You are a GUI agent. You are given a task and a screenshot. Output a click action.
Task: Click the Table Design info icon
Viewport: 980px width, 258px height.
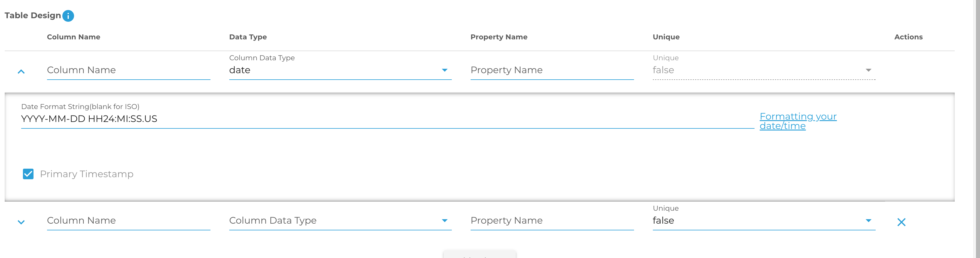[x=68, y=16]
